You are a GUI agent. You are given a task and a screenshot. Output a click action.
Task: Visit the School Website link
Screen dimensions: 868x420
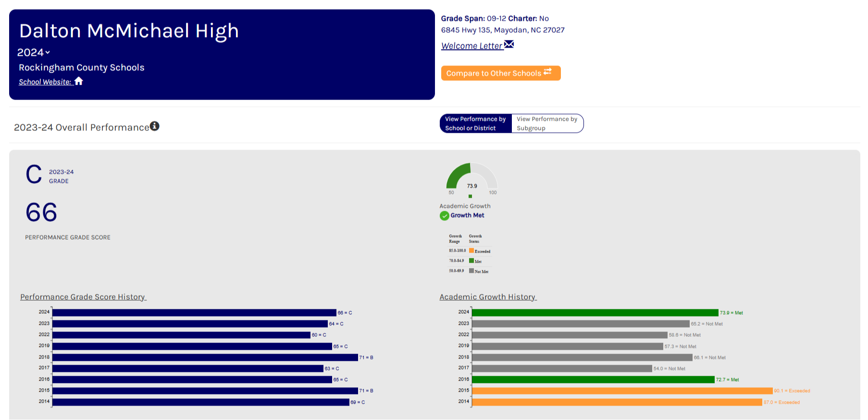[x=45, y=82]
